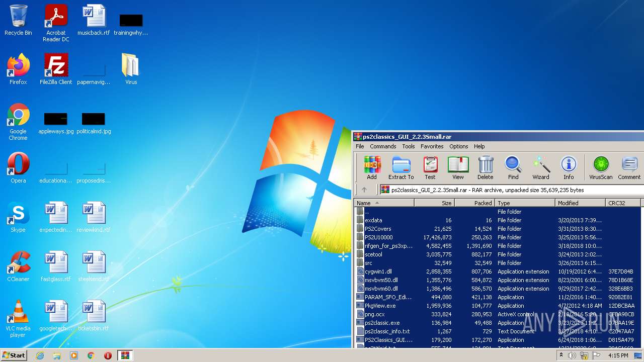This screenshot has width=644, height=362.
Task: Open the Firefox desktop shortcut
Action: click(x=18, y=69)
